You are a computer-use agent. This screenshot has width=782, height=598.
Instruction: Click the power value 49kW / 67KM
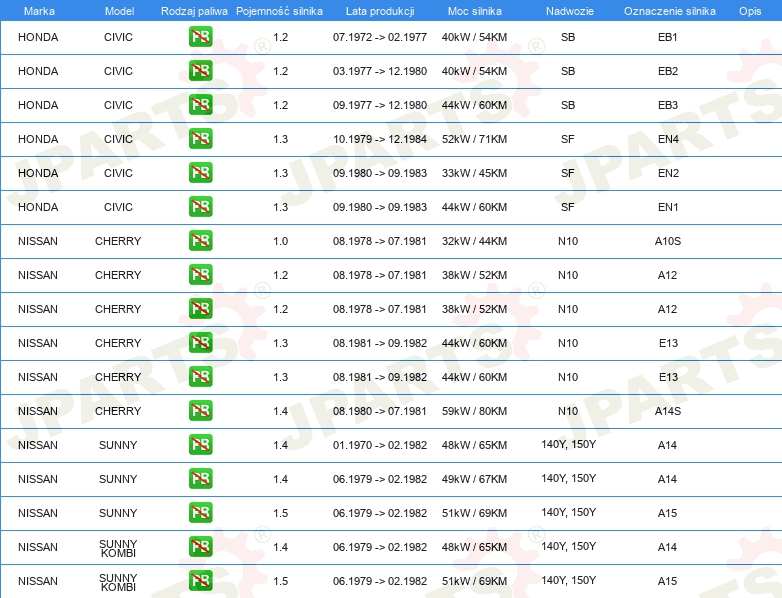point(474,479)
